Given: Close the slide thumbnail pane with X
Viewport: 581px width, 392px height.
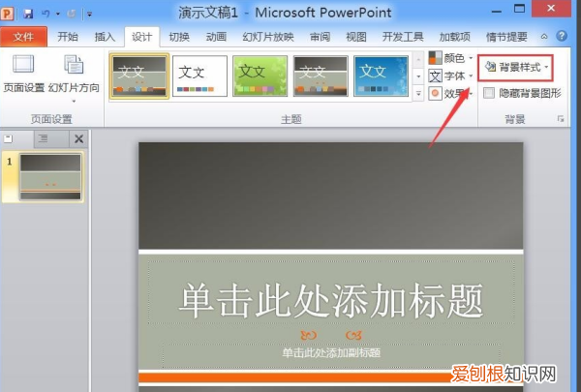Looking at the screenshot, I should (x=78, y=139).
